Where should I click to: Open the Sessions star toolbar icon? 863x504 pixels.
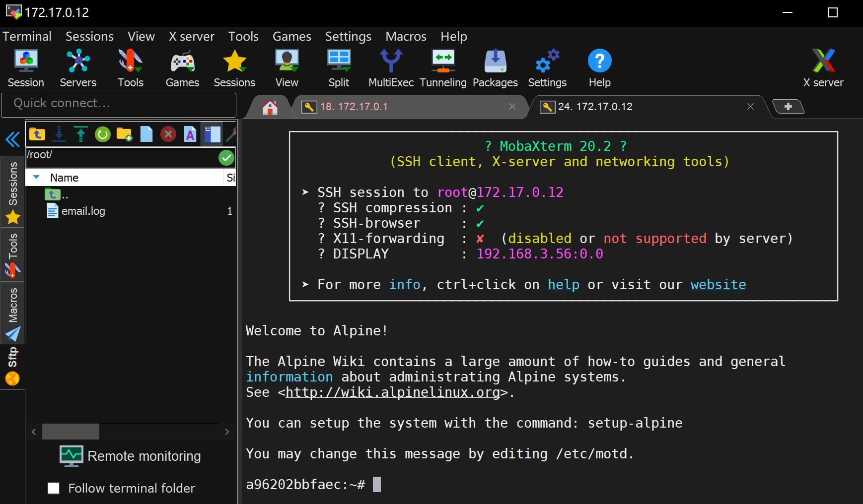234,68
